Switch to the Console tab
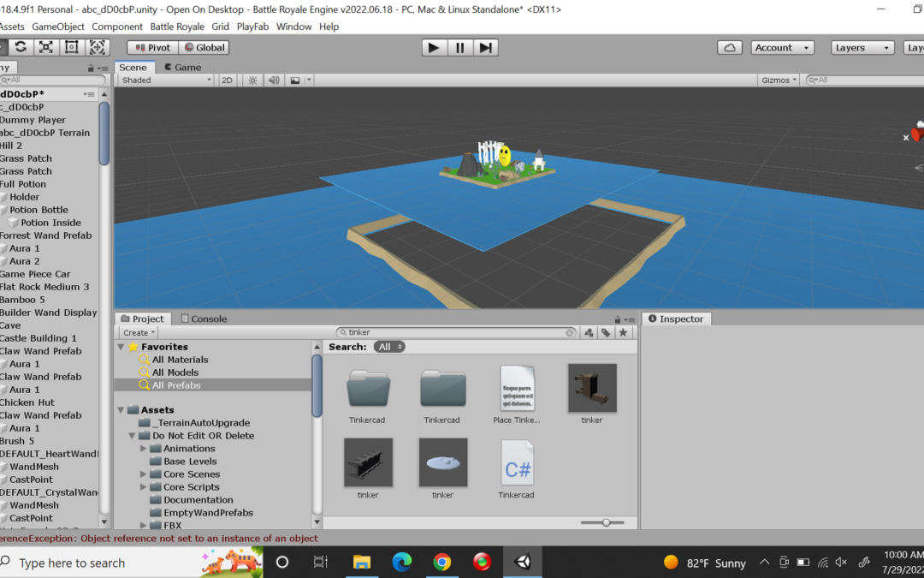This screenshot has height=578, width=924. click(204, 319)
